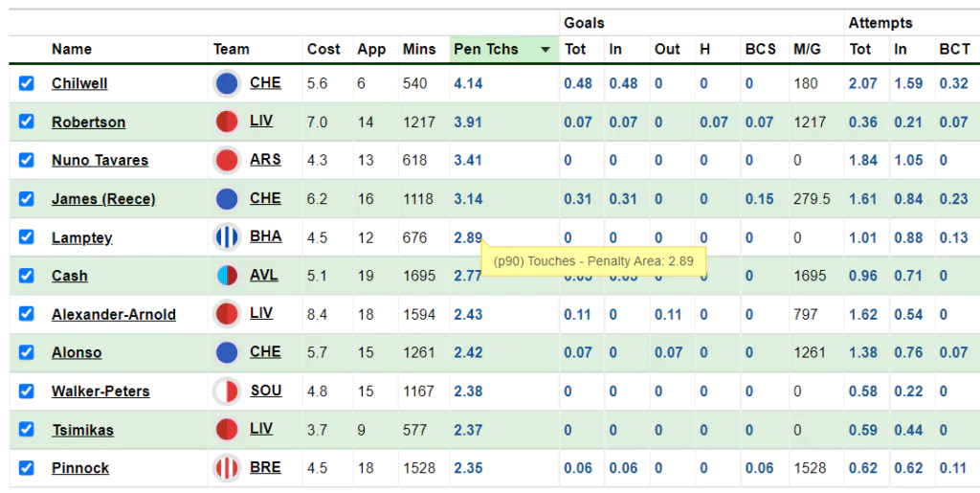Click the Liverpool badge icon beside Robertson
980x493 pixels.
[x=226, y=122]
